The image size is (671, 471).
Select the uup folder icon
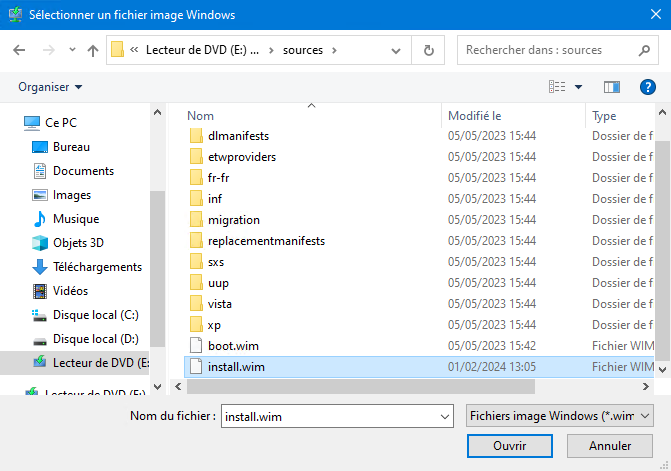point(196,282)
